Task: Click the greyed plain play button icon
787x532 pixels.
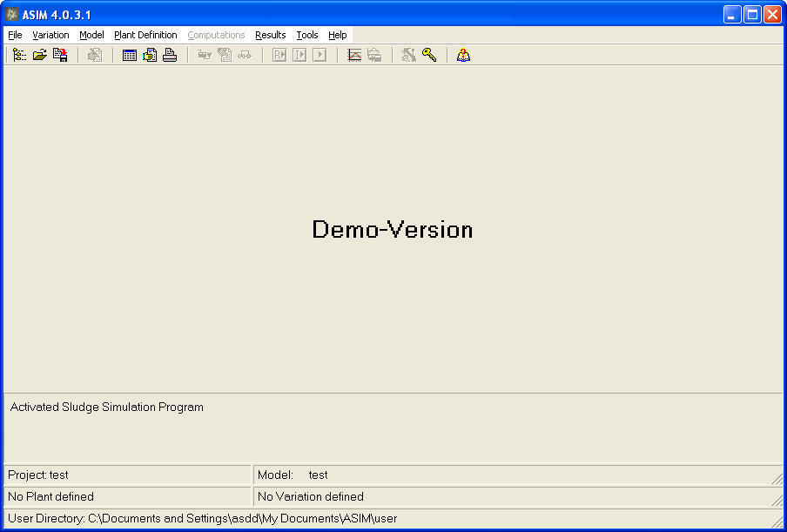Action: click(x=320, y=55)
